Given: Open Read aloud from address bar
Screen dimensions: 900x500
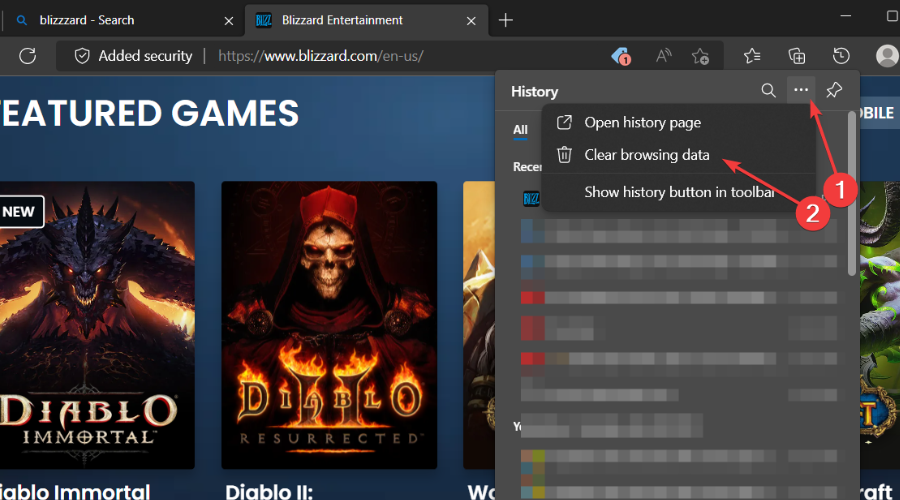Looking at the screenshot, I should tap(663, 56).
